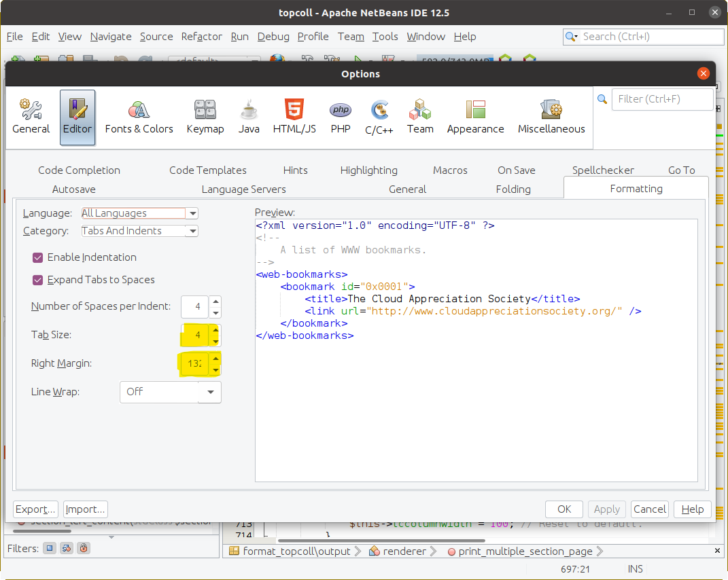Select the Formatting tab

636,188
